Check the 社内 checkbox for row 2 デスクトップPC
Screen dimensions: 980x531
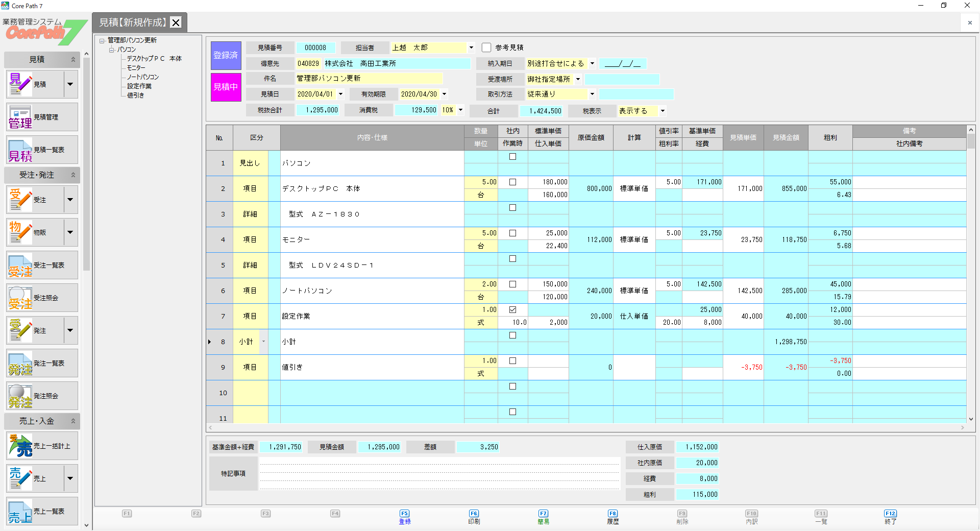(x=512, y=182)
